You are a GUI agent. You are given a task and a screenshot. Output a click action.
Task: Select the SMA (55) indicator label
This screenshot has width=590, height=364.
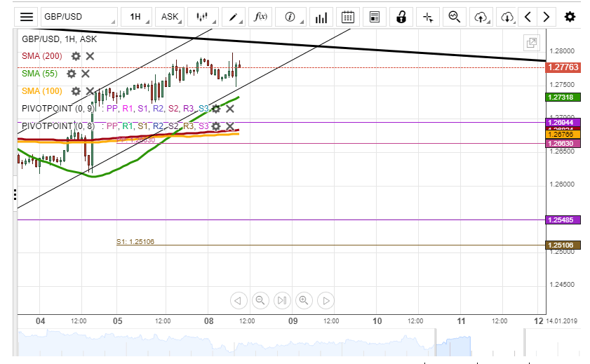coord(39,74)
